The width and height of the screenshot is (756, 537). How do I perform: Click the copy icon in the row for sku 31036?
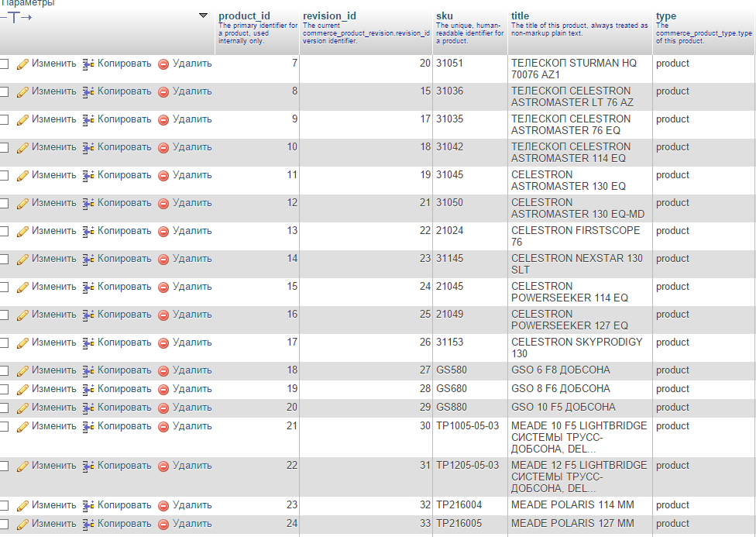coord(88,92)
